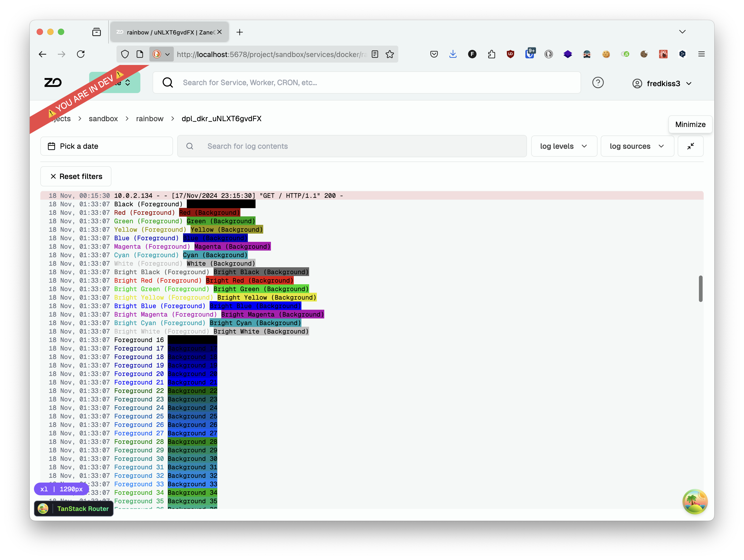Click the Bright Red (Background) text
Image resolution: width=744 pixels, height=560 pixels.
(250, 281)
